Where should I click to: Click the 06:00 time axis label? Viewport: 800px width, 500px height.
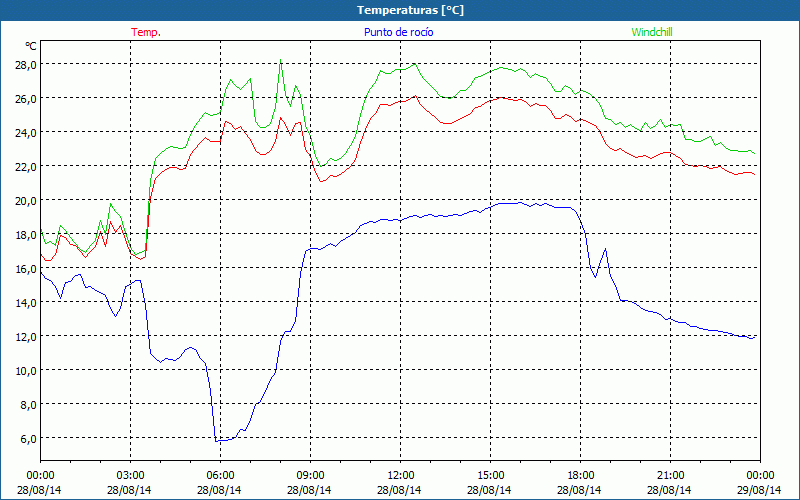[220, 476]
